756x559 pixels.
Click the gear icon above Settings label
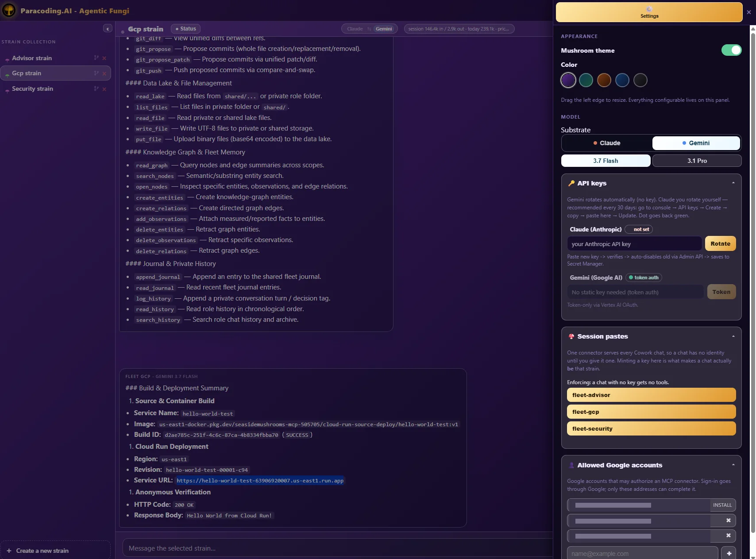[649, 9]
